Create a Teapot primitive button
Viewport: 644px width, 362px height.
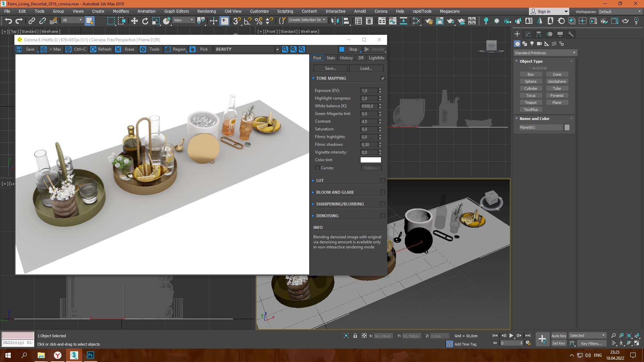(531, 103)
